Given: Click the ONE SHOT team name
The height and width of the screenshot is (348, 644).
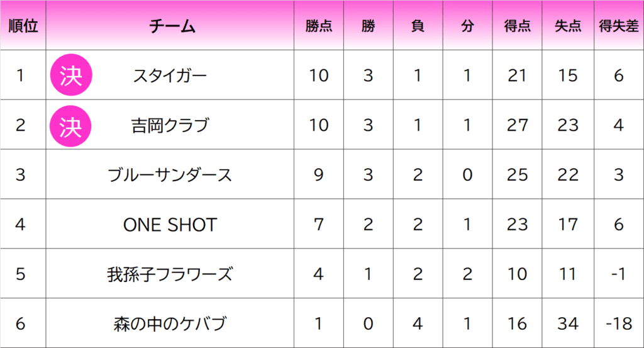Looking at the screenshot, I should [x=170, y=225].
